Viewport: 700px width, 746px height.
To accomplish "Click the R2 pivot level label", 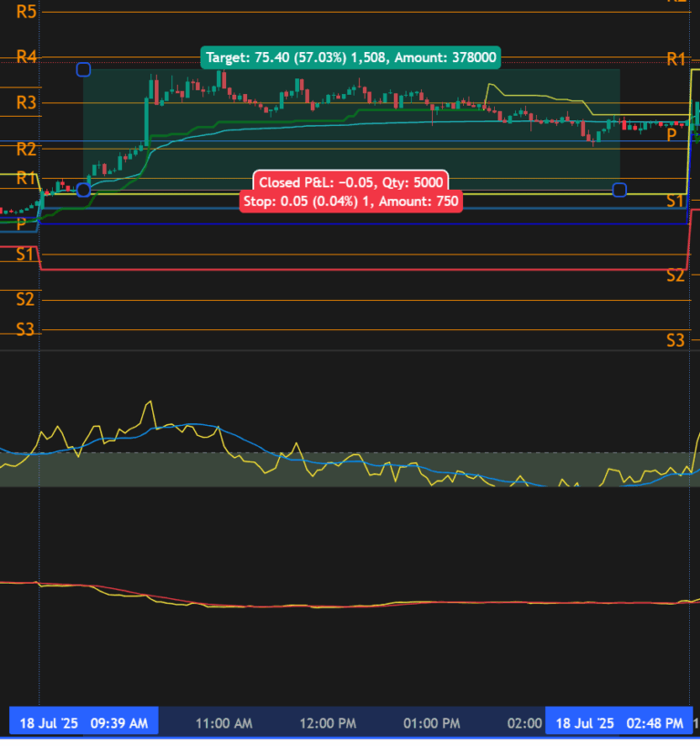I will pos(26,148).
